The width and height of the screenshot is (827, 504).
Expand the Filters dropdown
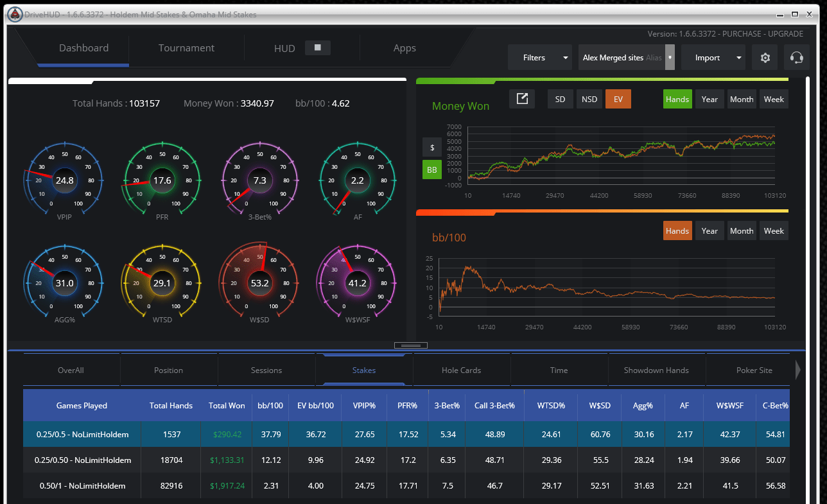(540, 58)
